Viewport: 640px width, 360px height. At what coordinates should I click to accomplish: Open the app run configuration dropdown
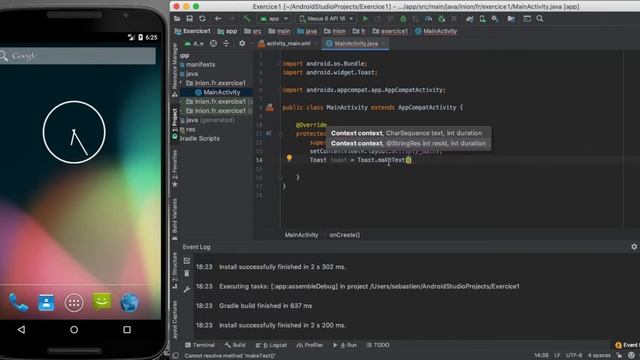[x=274, y=19]
